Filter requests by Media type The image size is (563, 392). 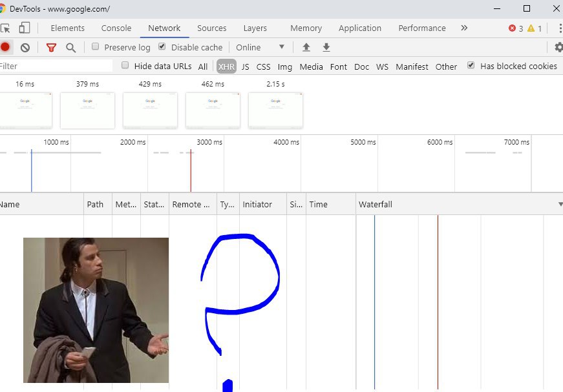[x=311, y=67]
